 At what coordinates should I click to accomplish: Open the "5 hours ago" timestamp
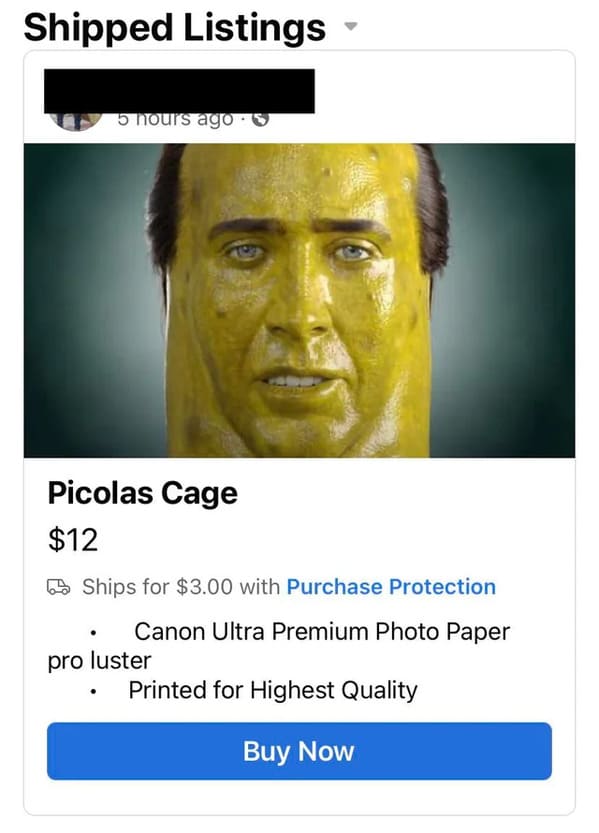click(175, 119)
